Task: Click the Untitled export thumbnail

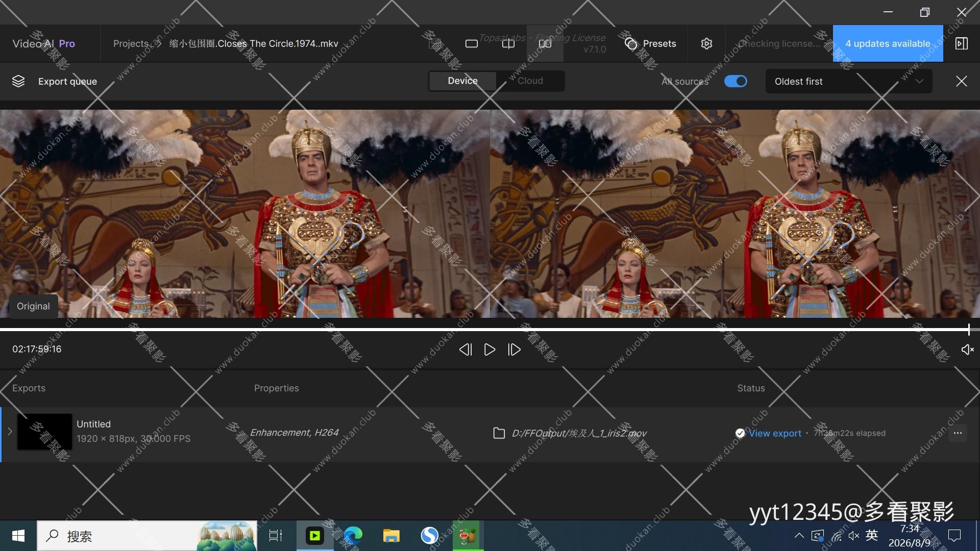Action: [45, 432]
